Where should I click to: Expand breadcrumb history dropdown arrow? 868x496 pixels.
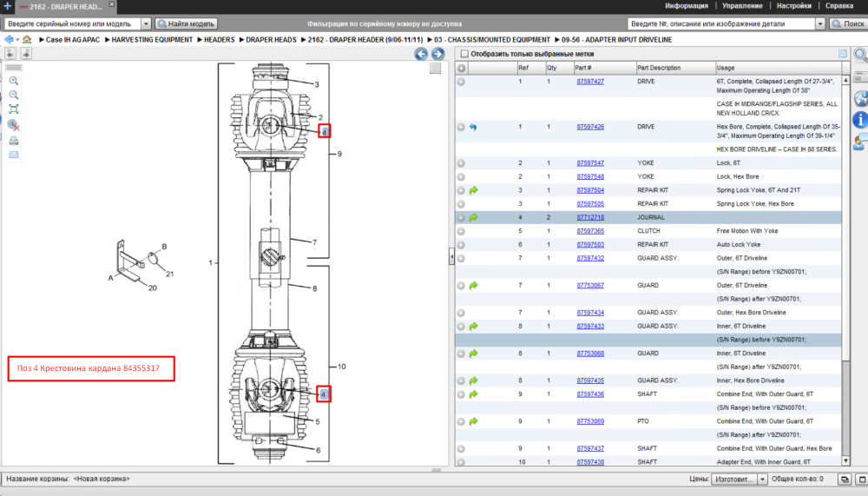17,40
